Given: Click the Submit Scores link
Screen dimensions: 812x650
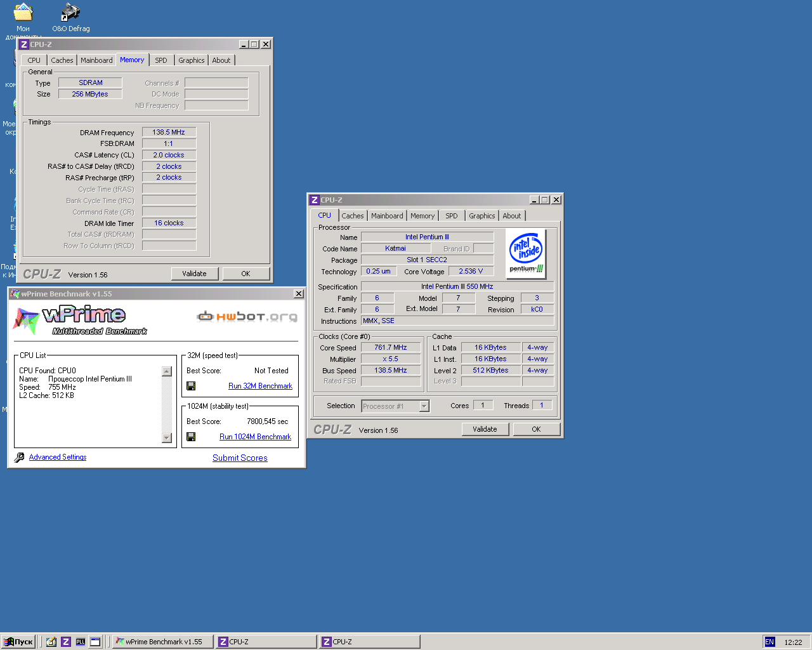Looking at the screenshot, I should click(240, 458).
